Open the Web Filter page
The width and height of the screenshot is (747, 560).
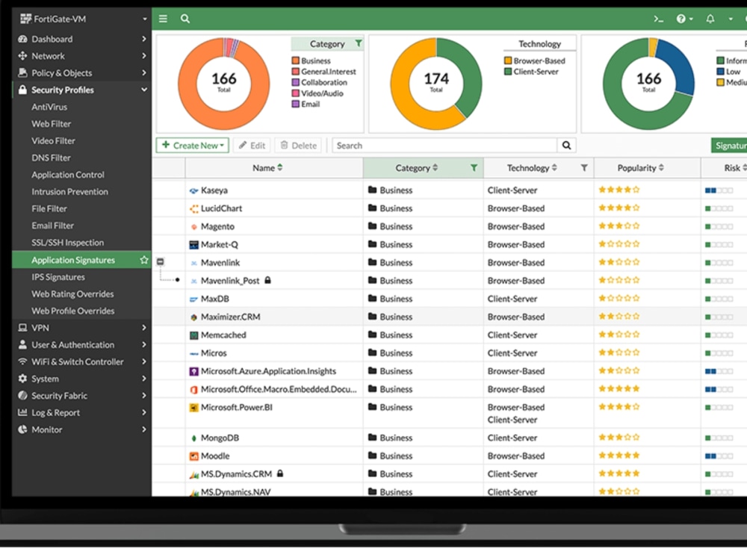51,124
